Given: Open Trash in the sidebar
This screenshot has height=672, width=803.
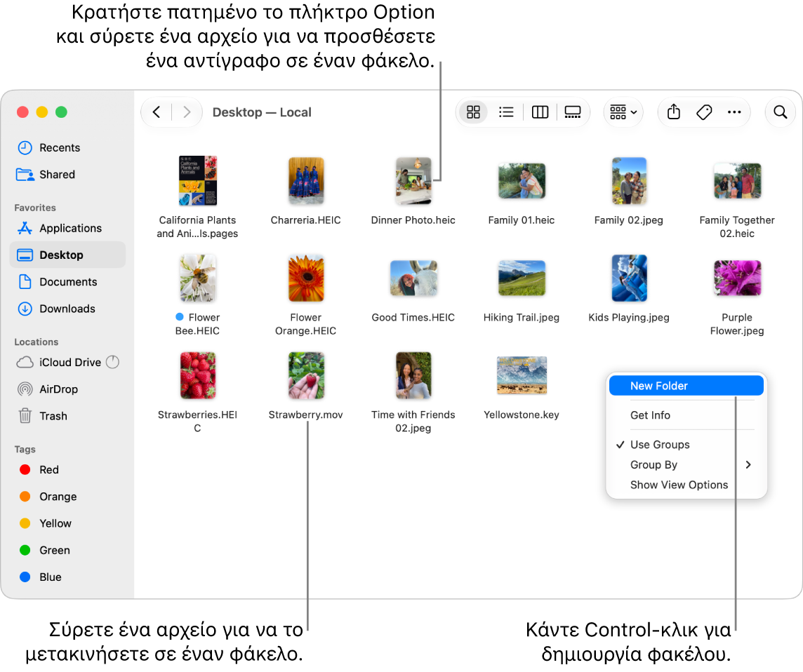Looking at the screenshot, I should coord(67,416).
